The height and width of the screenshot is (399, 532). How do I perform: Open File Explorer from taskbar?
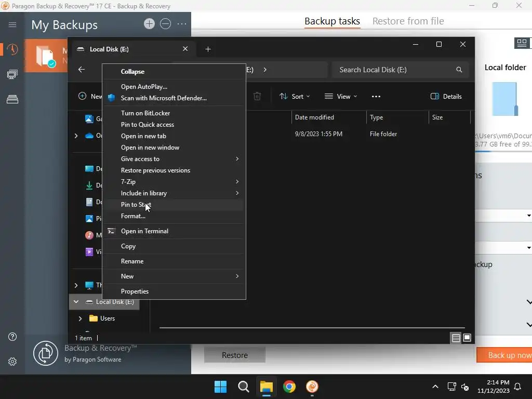[x=267, y=387]
